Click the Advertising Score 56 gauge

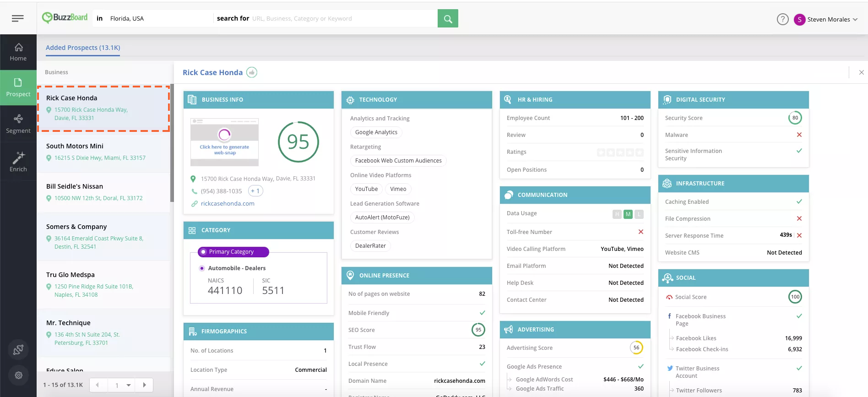coord(636,348)
